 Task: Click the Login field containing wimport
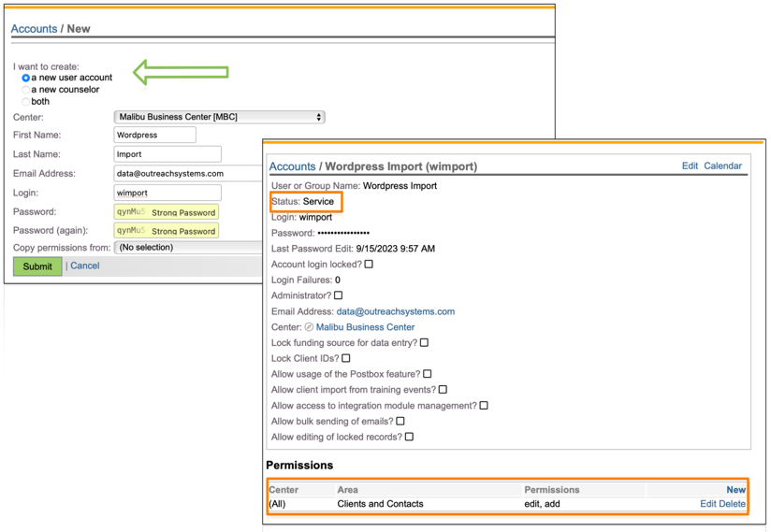pos(167,193)
